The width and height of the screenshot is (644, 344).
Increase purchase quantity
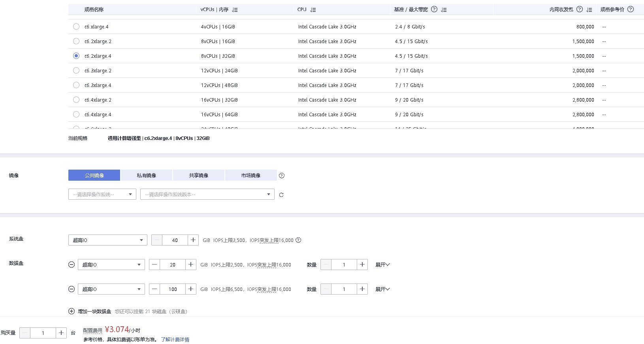61,333
